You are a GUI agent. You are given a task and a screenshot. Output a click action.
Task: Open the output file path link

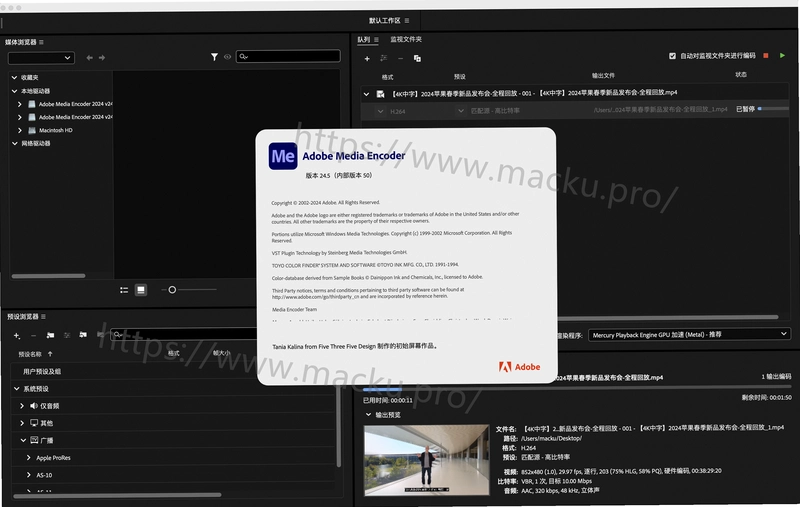pos(660,110)
